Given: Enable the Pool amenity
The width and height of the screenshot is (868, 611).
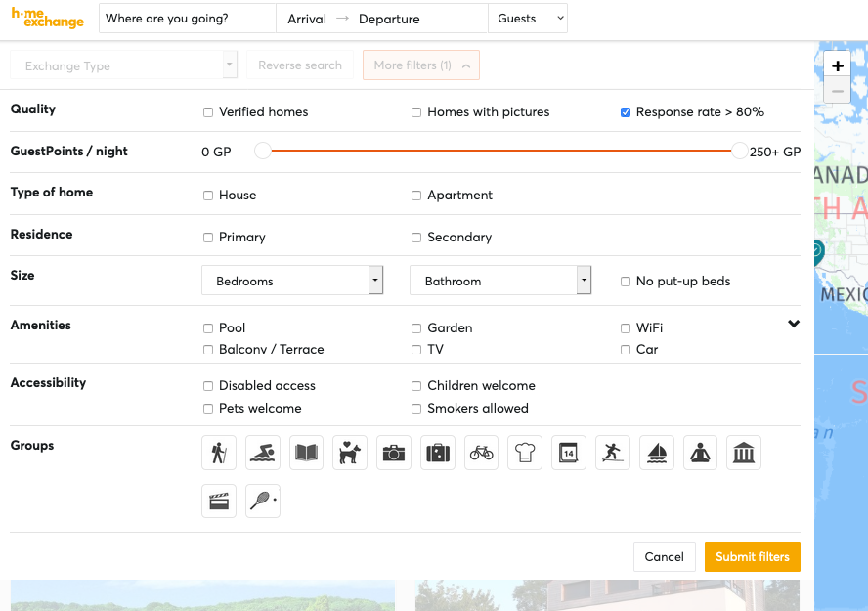Looking at the screenshot, I should [x=207, y=328].
